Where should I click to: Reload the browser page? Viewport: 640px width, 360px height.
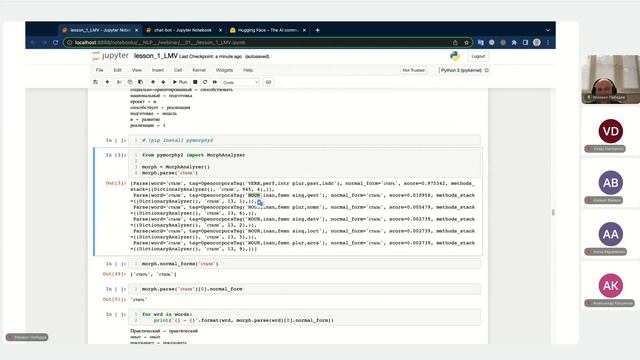coord(56,42)
